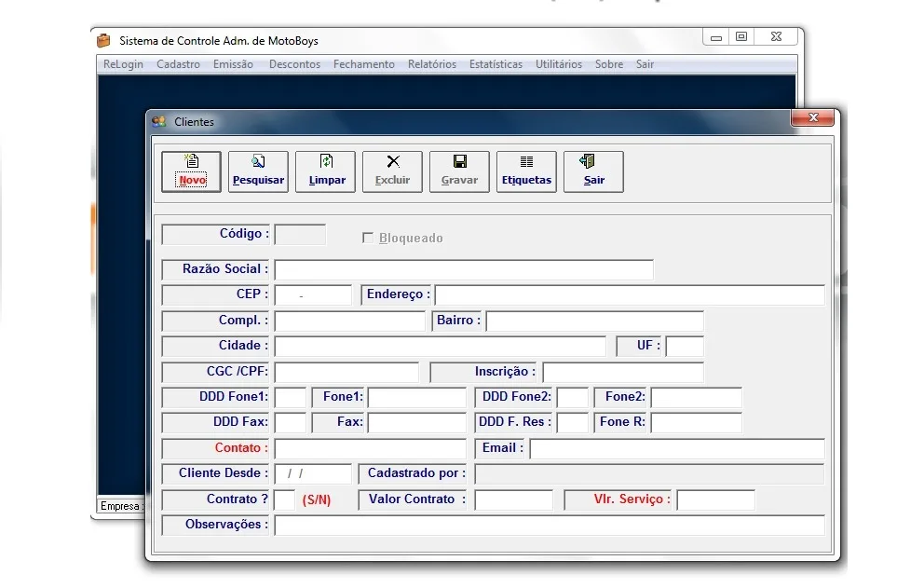Save the record with Gravar
This screenshot has width=924, height=588.
(459, 171)
